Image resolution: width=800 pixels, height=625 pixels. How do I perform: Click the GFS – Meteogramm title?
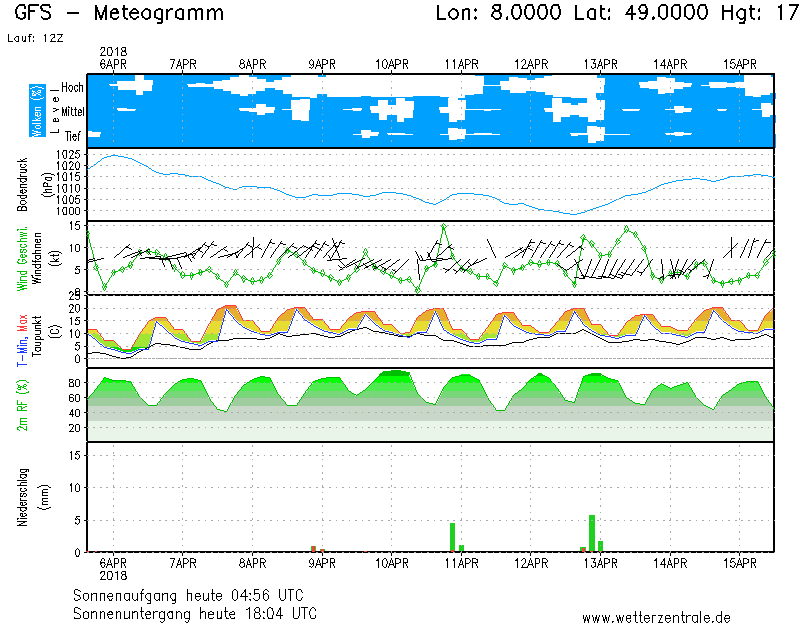[119, 13]
